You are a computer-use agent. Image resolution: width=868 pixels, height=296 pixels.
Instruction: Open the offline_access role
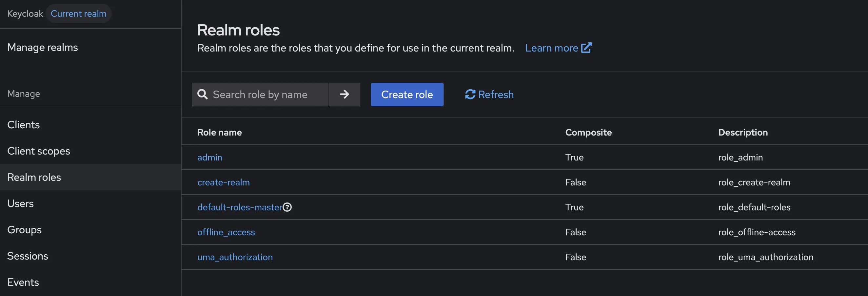[x=226, y=232]
